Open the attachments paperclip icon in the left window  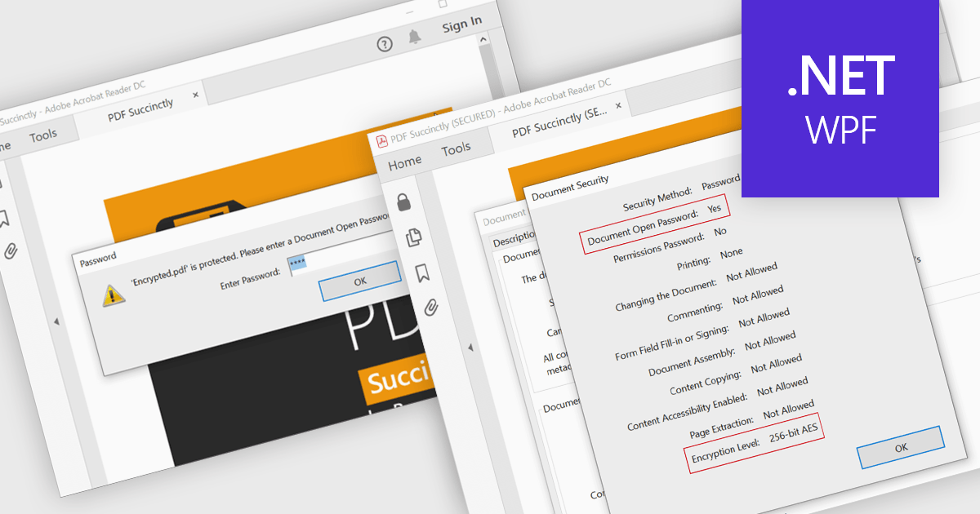11,250
